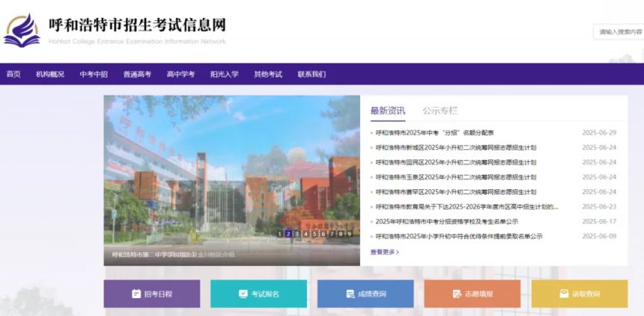Jump to carousel slide 5
Image resolution: width=644 pixels, height=316 pixels.
click(x=315, y=233)
